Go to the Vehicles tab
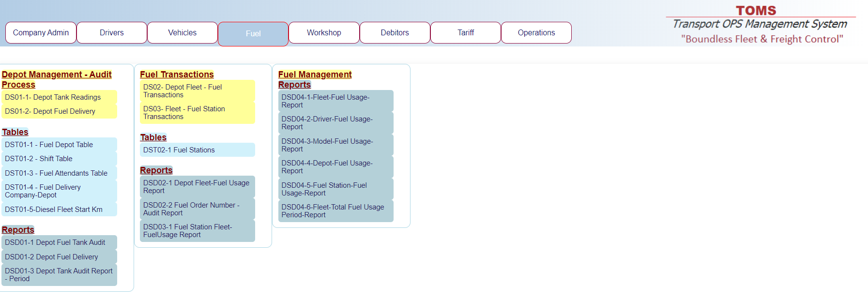 point(182,32)
